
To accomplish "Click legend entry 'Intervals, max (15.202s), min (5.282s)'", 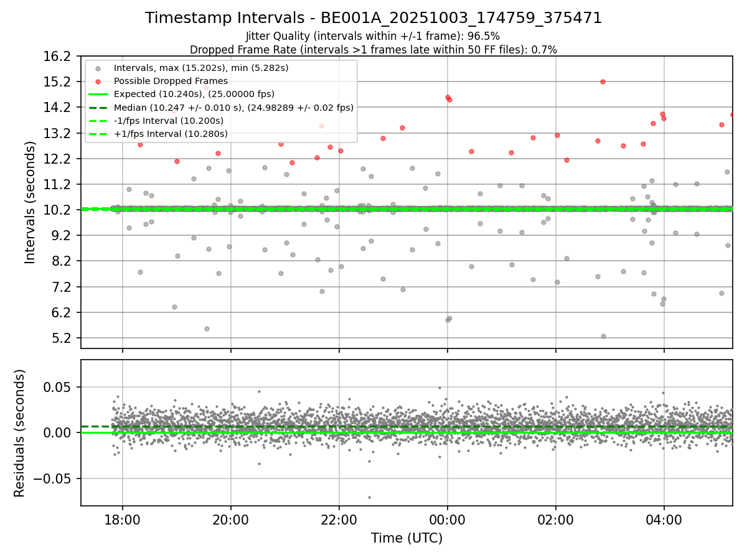I will [x=201, y=67].
